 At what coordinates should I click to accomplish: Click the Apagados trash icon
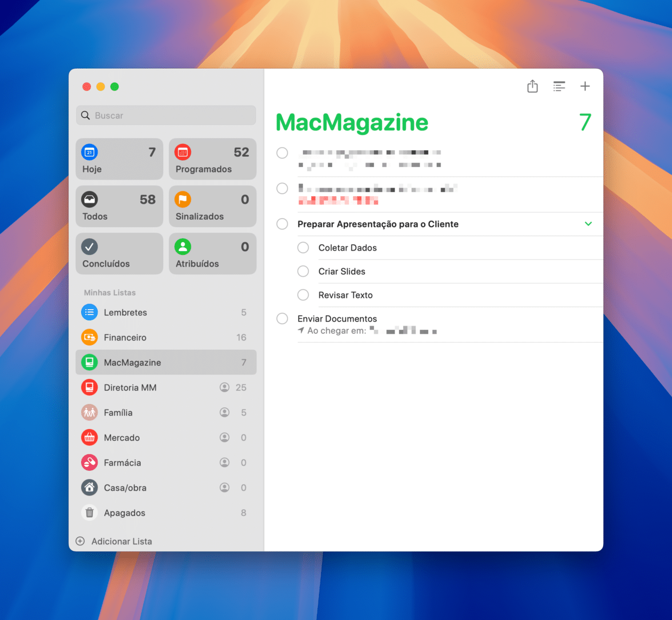click(x=89, y=512)
